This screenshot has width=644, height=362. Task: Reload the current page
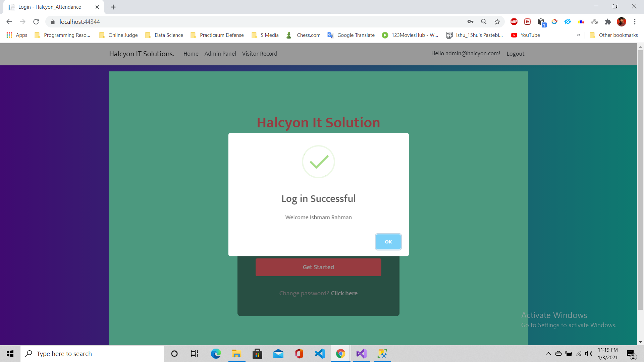pos(36,22)
